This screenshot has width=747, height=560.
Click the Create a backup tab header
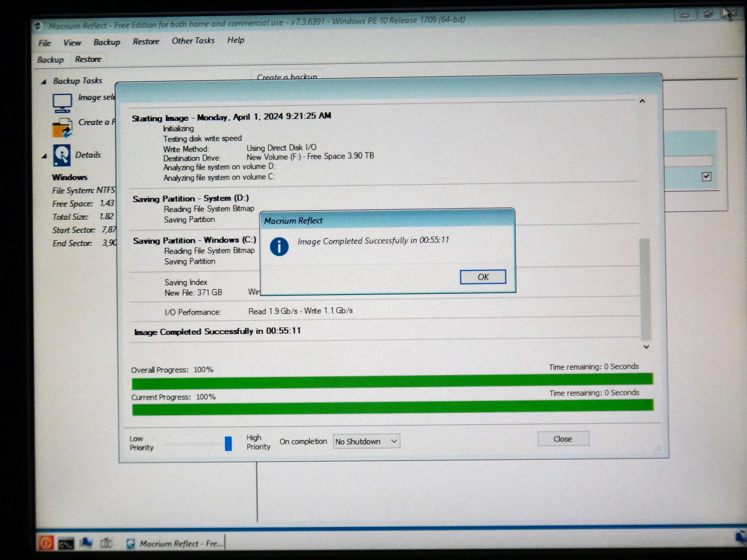pos(287,76)
